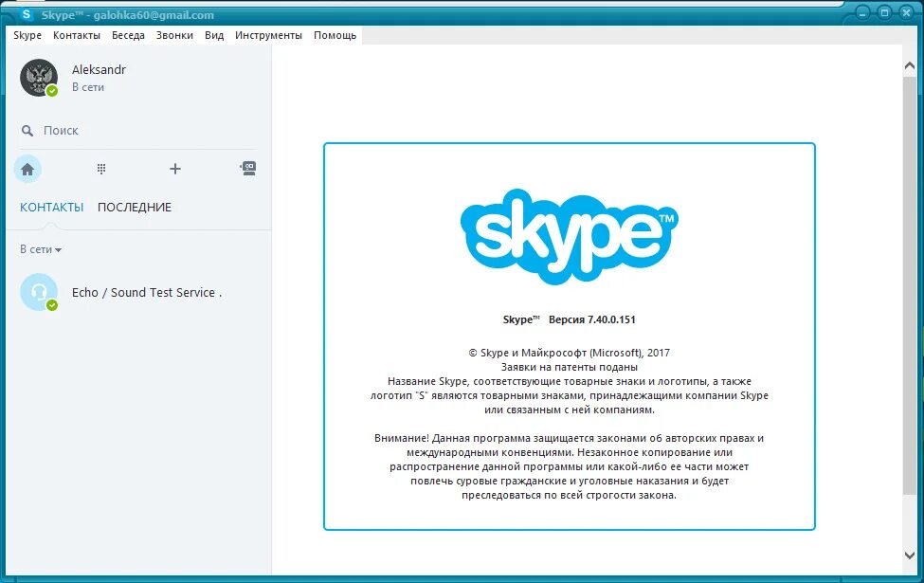This screenshot has height=583, width=924.
Task: Minimize the Skype window
Action: click(x=862, y=12)
